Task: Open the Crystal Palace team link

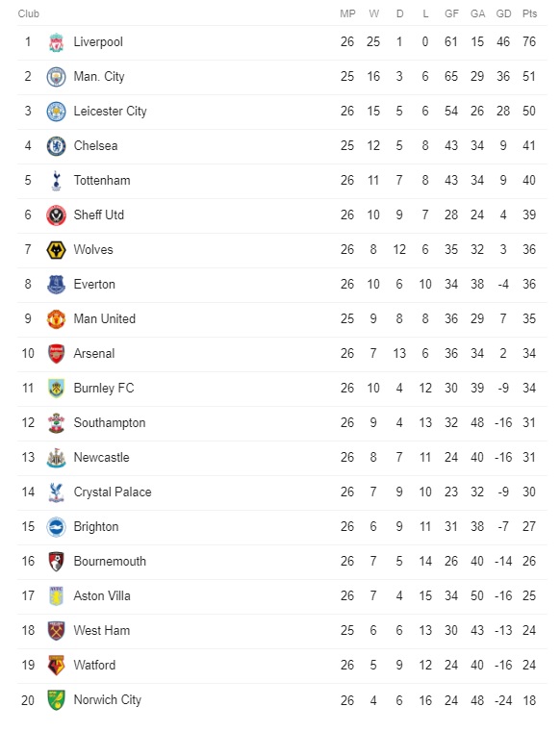Action: (113, 492)
